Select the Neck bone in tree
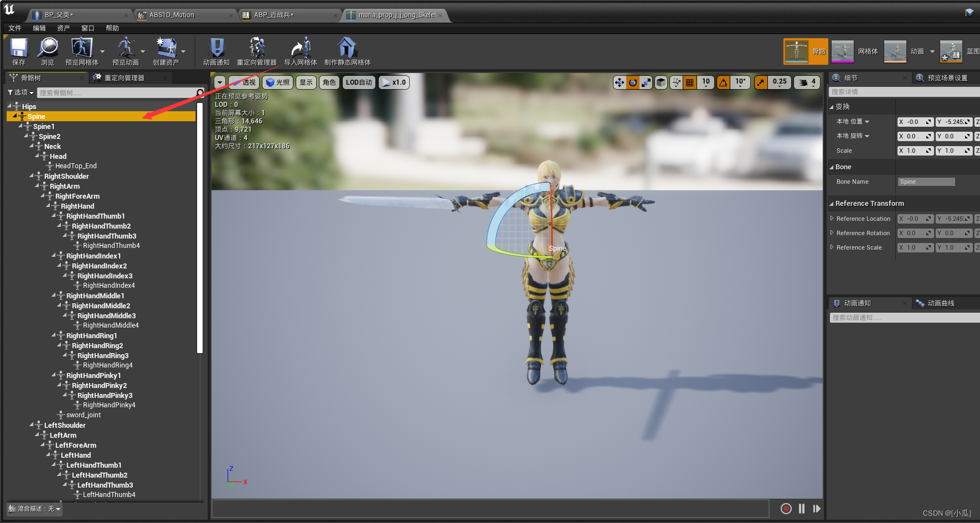This screenshot has height=523, width=980. [x=53, y=147]
